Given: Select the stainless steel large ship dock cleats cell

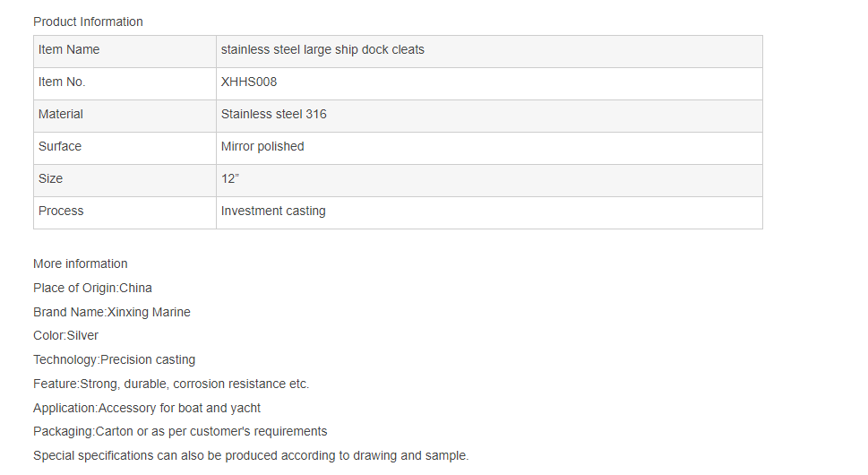Looking at the screenshot, I should click(322, 50).
